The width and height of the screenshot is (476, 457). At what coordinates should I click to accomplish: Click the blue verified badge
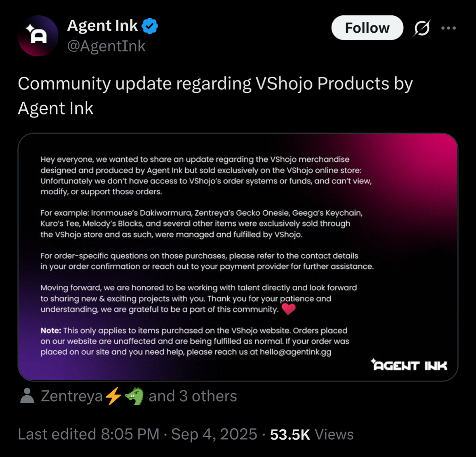coord(150,26)
